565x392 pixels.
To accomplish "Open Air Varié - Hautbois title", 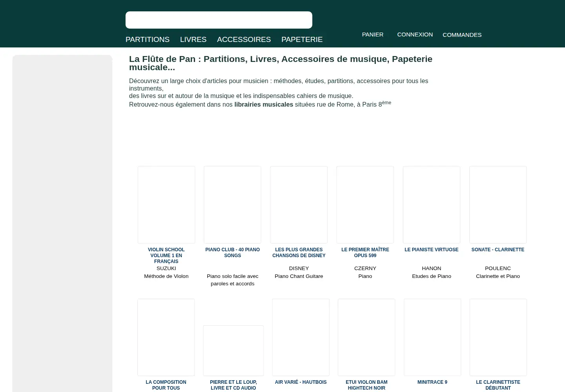I will coord(301,382).
